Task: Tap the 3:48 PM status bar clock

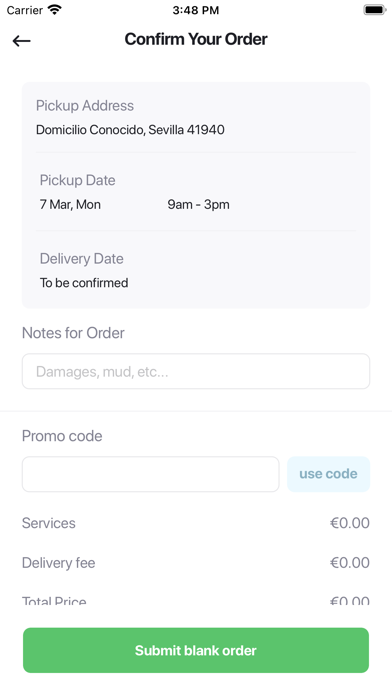Action: 196,10
